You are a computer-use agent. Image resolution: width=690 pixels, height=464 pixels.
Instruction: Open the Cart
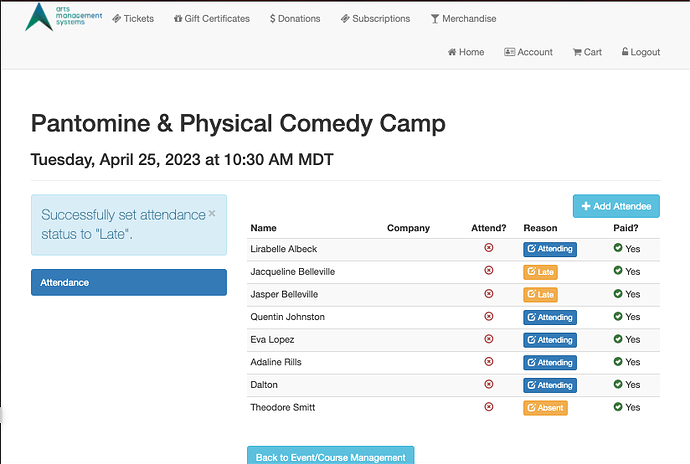tap(587, 52)
